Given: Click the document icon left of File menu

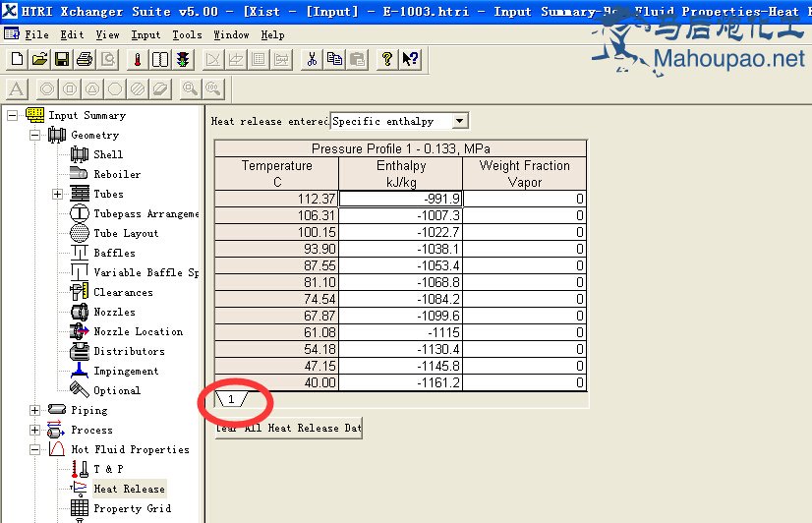Looking at the screenshot, I should click(x=12, y=34).
